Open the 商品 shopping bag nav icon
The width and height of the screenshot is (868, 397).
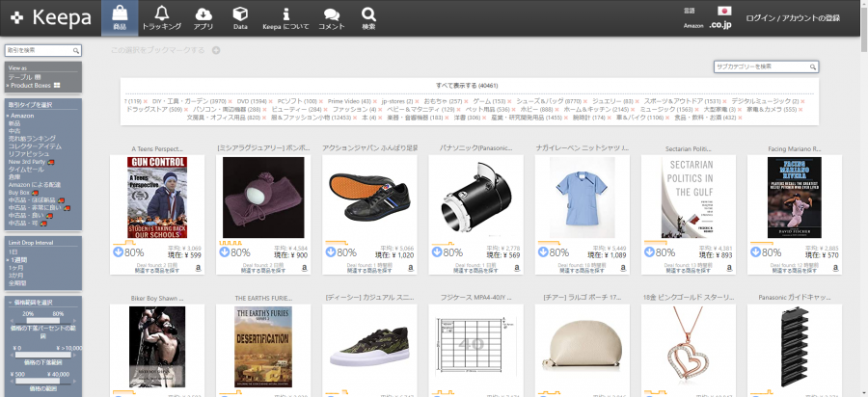(120, 13)
